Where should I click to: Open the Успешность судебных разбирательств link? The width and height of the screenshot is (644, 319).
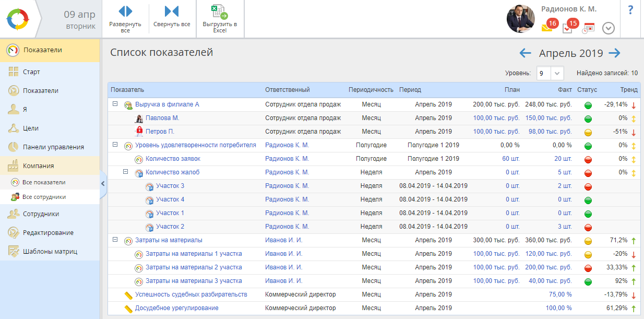click(190, 294)
